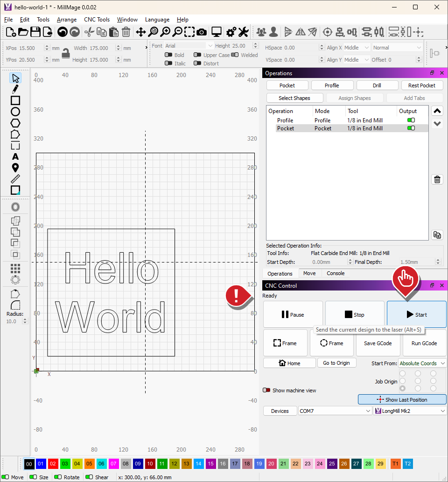Select the Ellipse drawing tool
The image size is (448, 482).
point(15,112)
